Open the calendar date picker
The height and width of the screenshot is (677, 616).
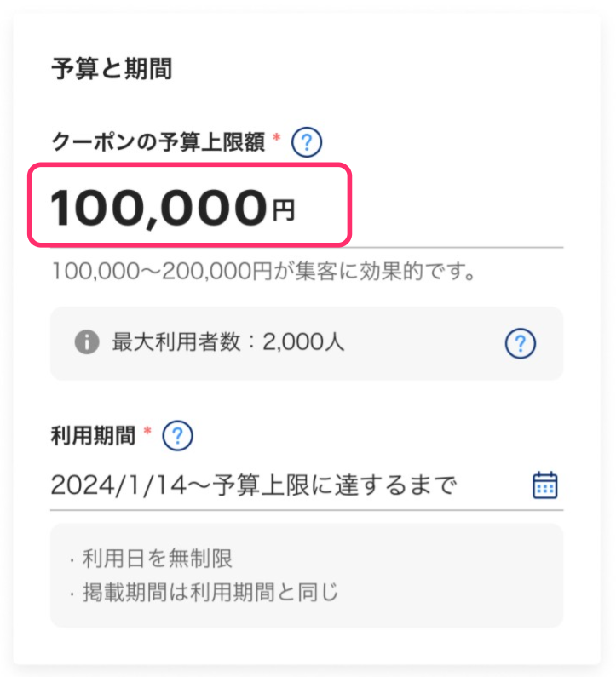pos(544,485)
